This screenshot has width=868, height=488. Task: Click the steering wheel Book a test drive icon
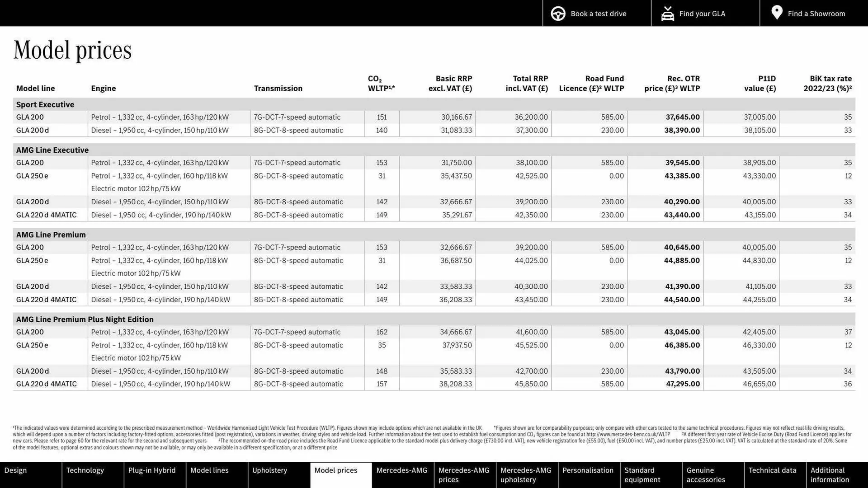(558, 13)
